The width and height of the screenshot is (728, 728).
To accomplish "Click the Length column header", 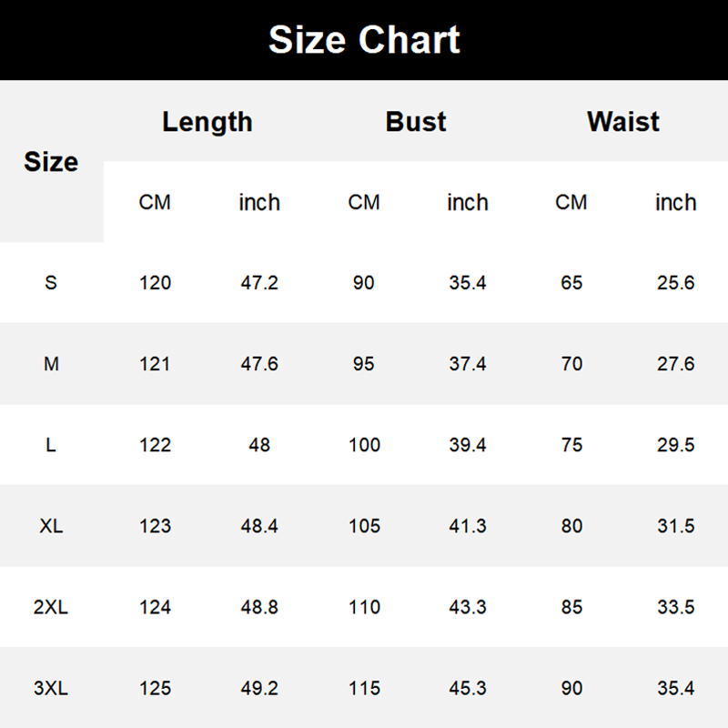I will point(207,122).
